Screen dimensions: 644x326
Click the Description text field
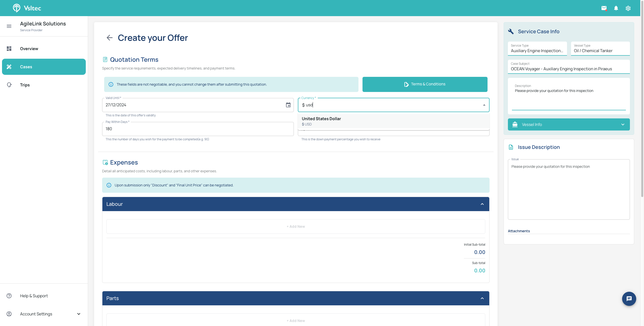coord(569,97)
